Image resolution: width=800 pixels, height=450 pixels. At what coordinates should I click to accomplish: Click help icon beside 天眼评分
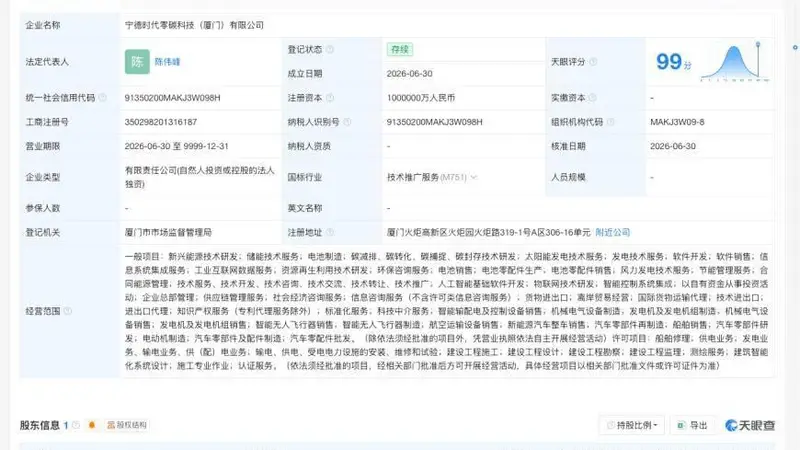[x=593, y=62]
